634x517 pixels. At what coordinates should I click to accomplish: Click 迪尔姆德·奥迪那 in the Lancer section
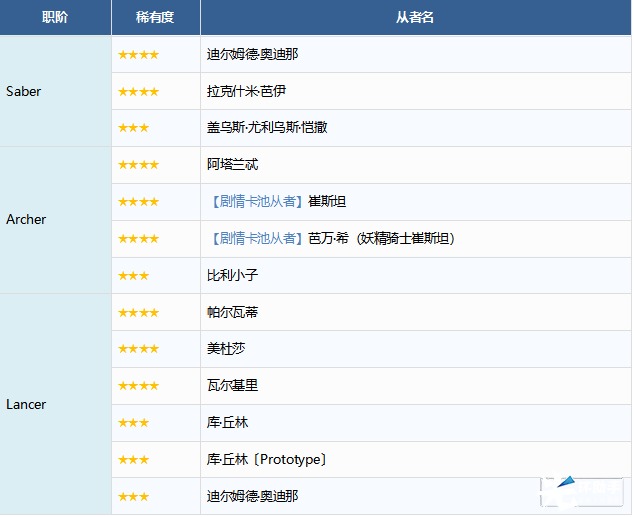click(252, 496)
